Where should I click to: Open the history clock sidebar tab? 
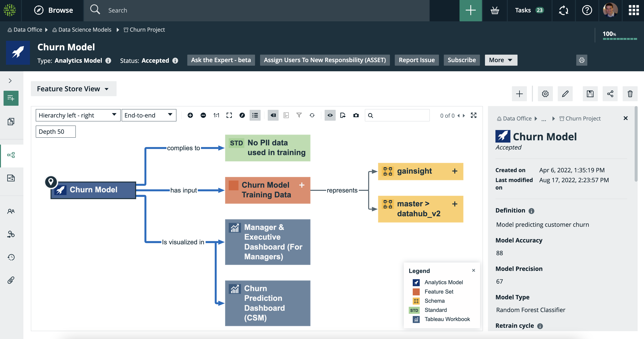[11, 257]
